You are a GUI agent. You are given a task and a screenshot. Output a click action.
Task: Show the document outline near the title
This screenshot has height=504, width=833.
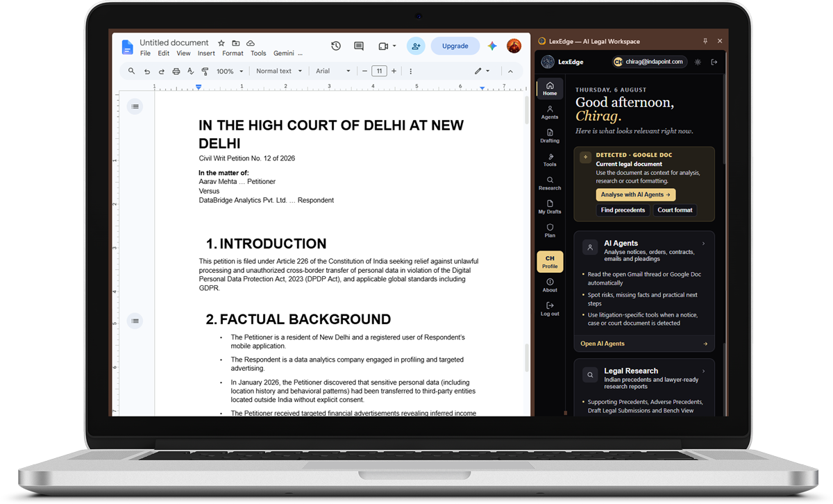(135, 106)
